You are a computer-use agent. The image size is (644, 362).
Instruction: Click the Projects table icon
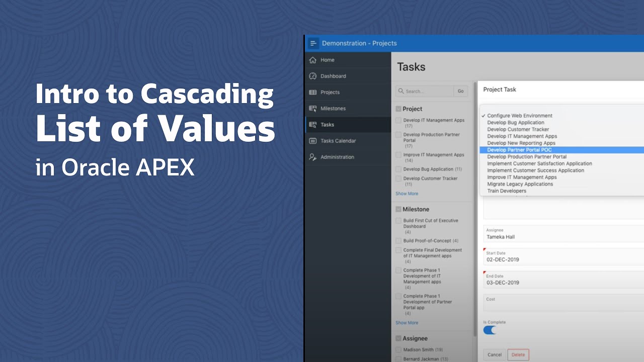[312, 92]
